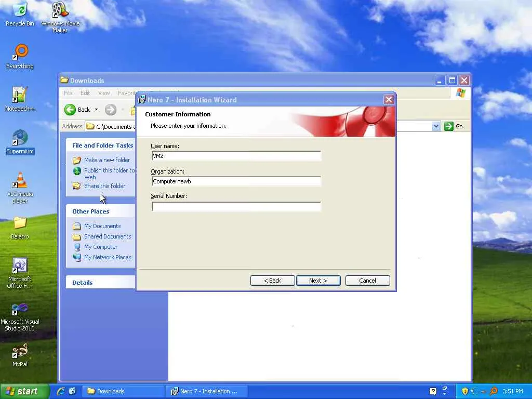Viewport: 532px width, 399px height.
Task: Collapse the Details panel header
Action: [101, 282]
